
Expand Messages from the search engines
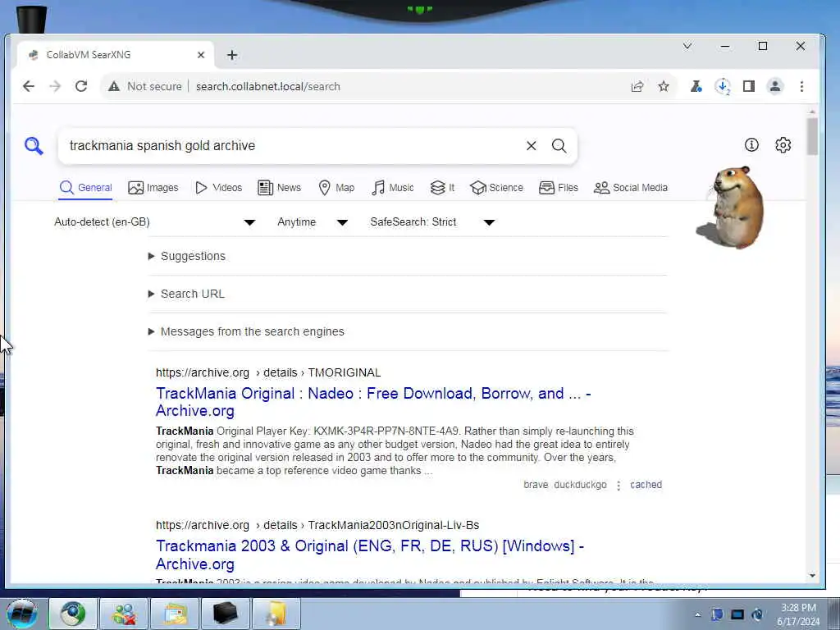coord(246,331)
